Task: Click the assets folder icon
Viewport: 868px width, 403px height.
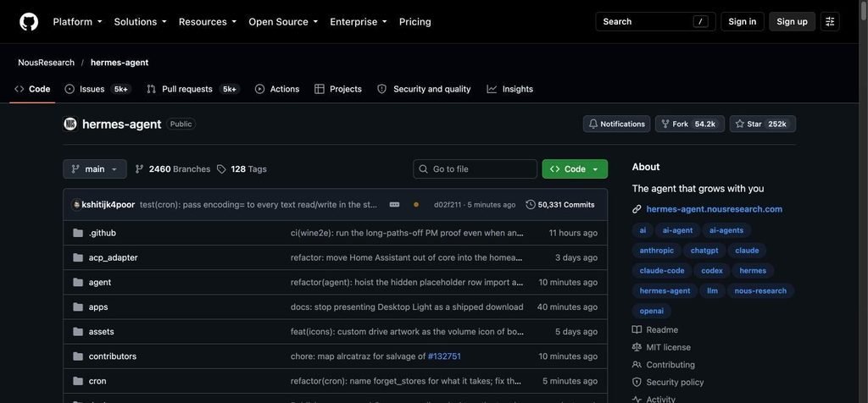Action: pos(78,332)
